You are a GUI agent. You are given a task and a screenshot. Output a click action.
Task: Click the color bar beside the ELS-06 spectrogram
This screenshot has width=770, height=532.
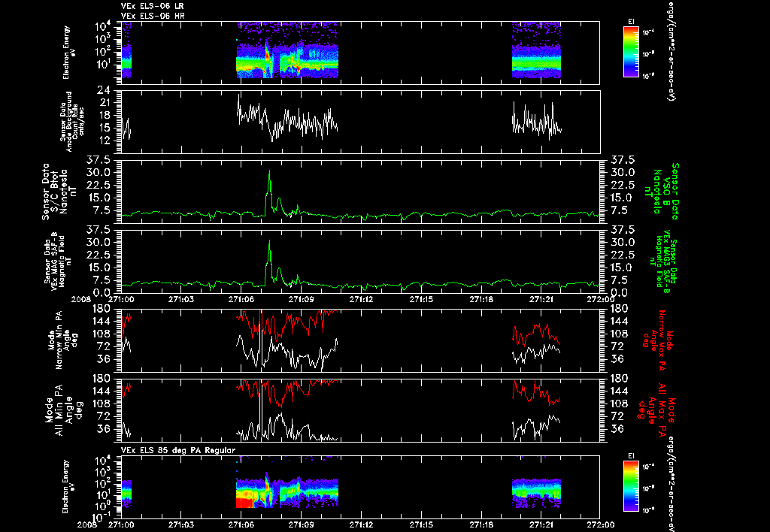click(631, 52)
